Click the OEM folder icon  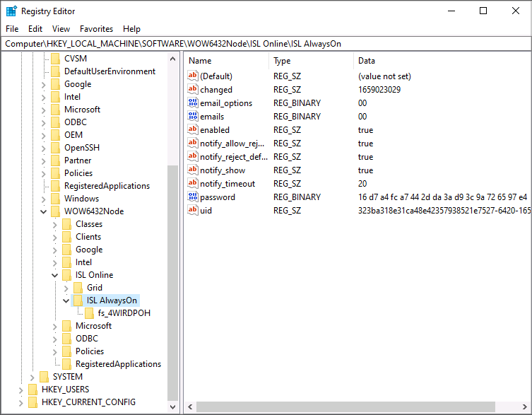[55, 135]
